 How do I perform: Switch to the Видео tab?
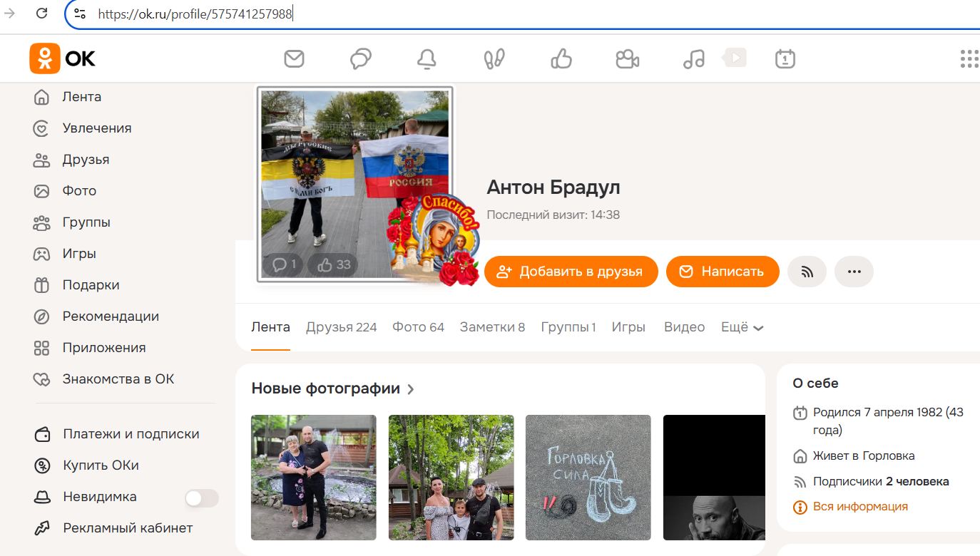684,327
